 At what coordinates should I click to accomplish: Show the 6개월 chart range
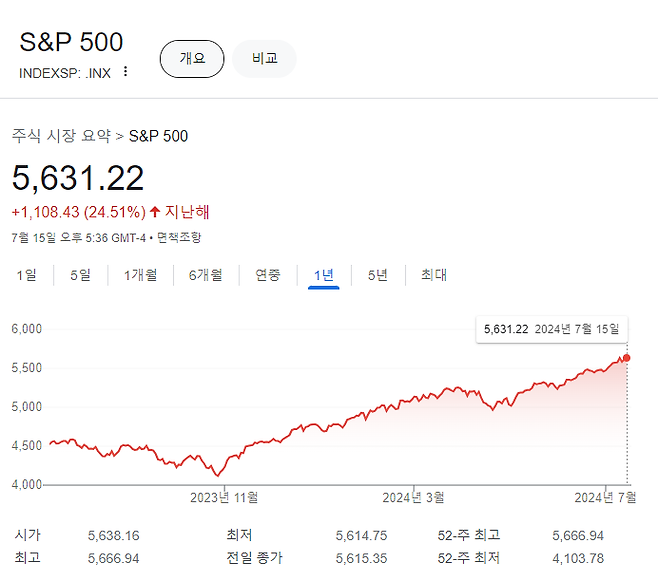[206, 275]
